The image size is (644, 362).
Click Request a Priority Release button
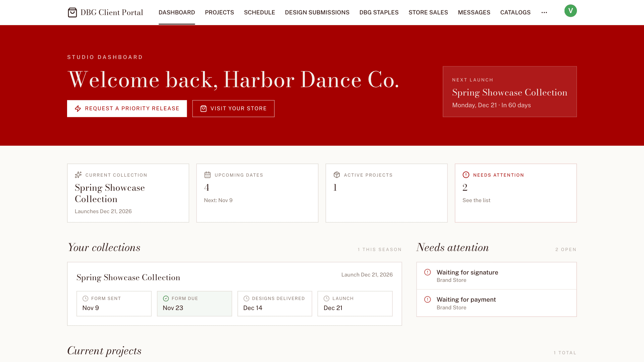tap(127, 109)
